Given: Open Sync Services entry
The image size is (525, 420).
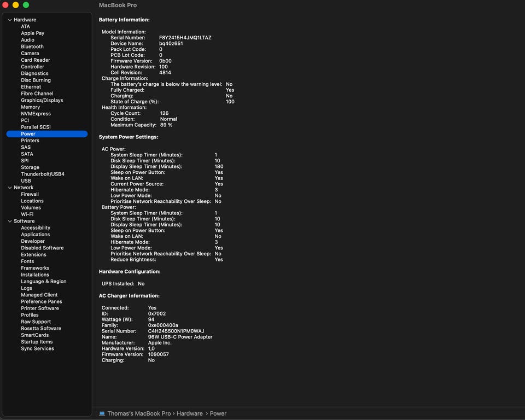Looking at the screenshot, I should pos(38,348).
